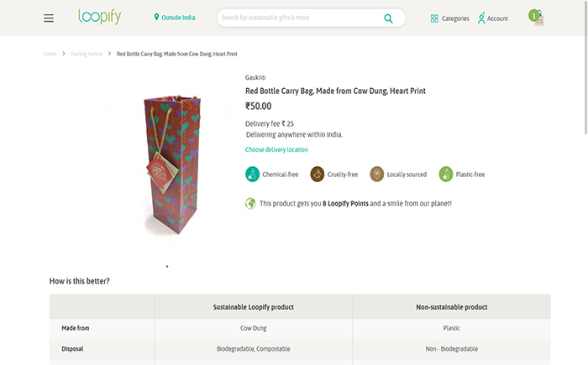Open the Account menu
The image size is (588, 365).
(x=493, y=18)
